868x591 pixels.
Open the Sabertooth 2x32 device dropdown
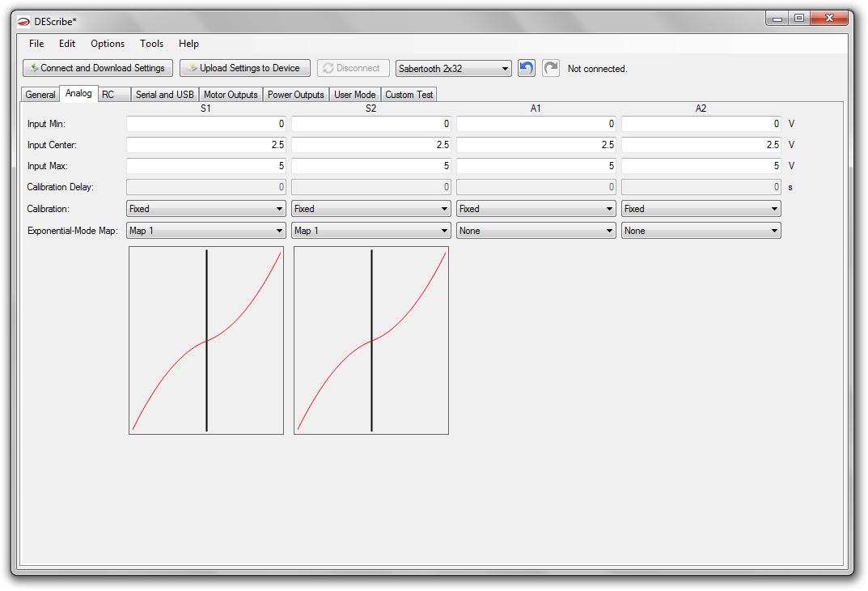pyautogui.click(x=453, y=69)
